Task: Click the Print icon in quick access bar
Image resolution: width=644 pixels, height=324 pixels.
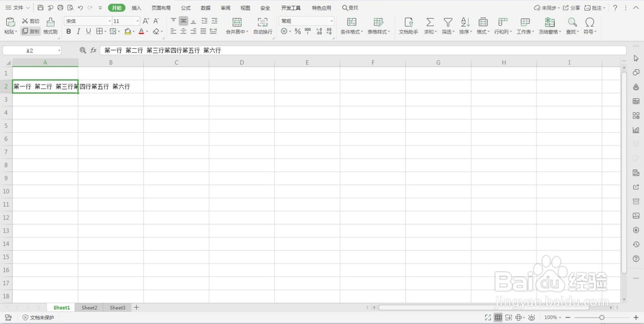Action: (x=61, y=8)
